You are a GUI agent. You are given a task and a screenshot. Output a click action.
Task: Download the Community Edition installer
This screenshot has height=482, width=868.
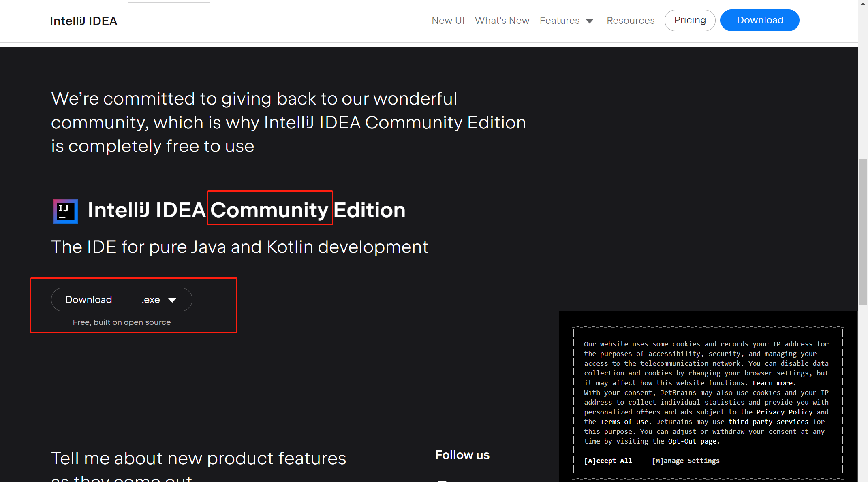click(89, 300)
